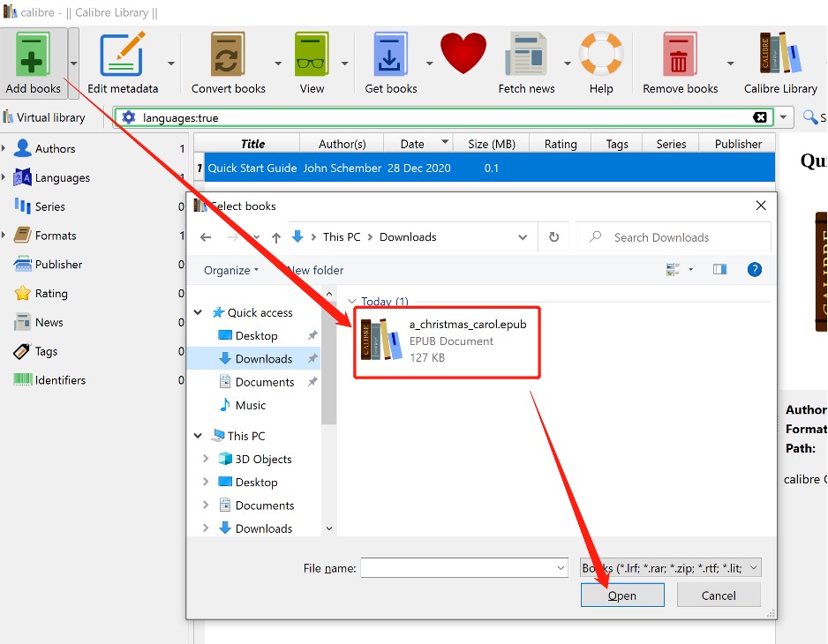The width and height of the screenshot is (828, 644).
Task: Click New folder in the dialog
Action: point(315,270)
